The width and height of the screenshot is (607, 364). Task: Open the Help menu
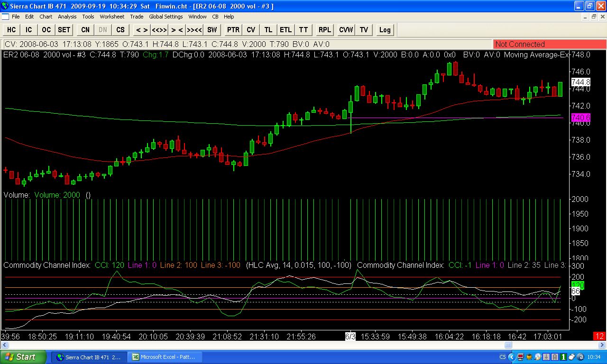(229, 17)
